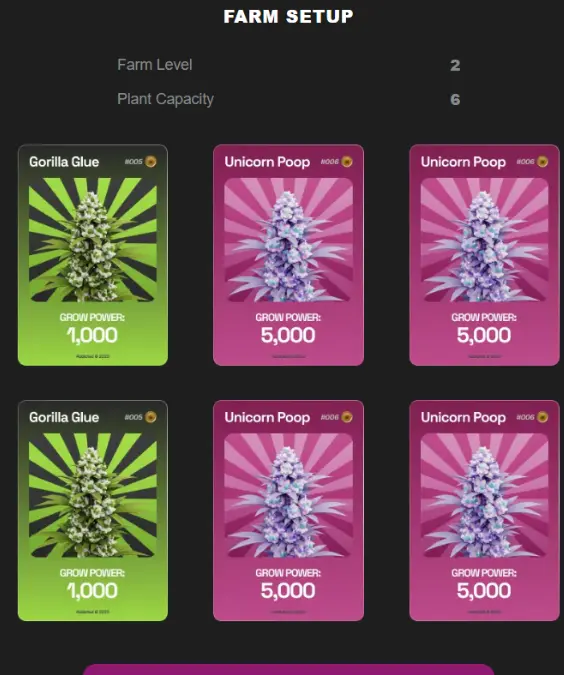Select the purple plant image on bottom-right Unicorn Poop card
Viewport: 564px width, 675px height.
click(484, 495)
